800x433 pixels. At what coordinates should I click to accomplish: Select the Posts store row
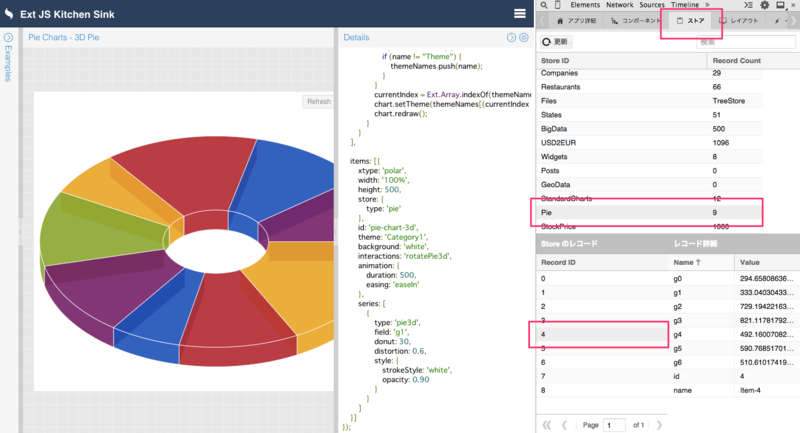[x=649, y=170]
